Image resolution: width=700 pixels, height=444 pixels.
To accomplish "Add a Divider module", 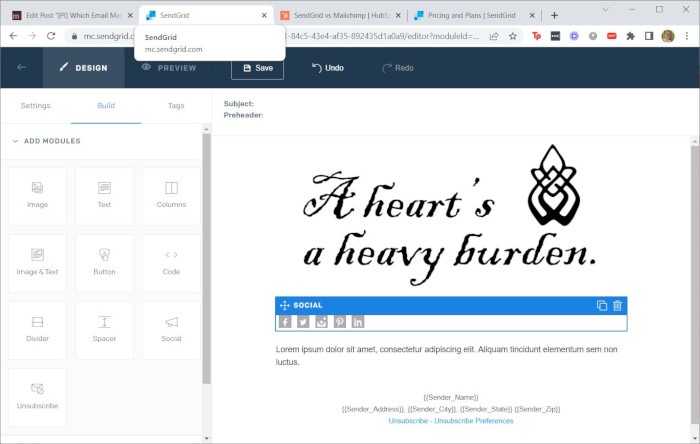I will pos(37,330).
